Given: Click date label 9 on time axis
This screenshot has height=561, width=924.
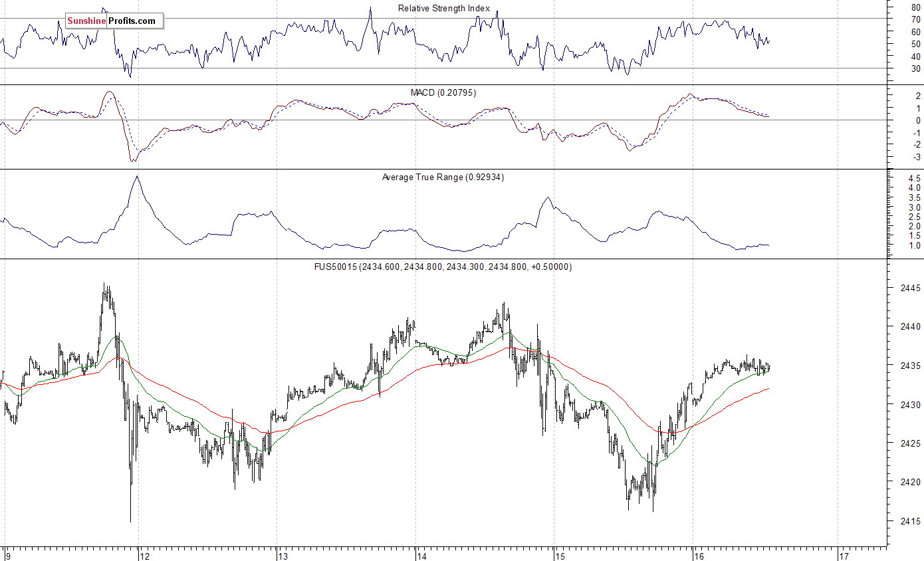Looking at the screenshot, I should tap(7, 556).
